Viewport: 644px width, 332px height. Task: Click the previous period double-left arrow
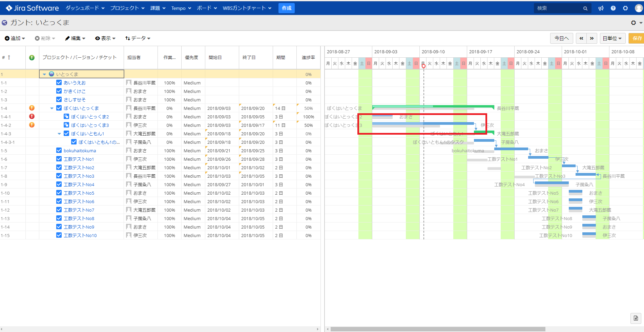[x=581, y=38]
